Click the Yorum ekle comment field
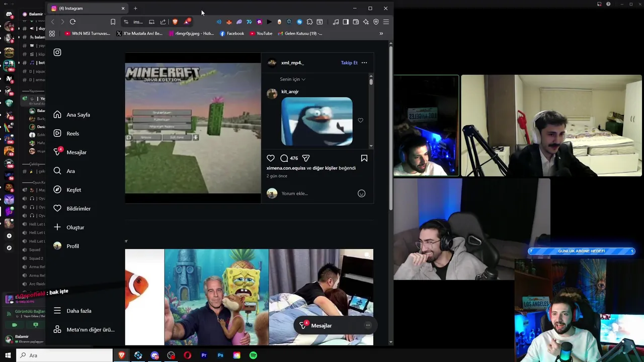 317,194
